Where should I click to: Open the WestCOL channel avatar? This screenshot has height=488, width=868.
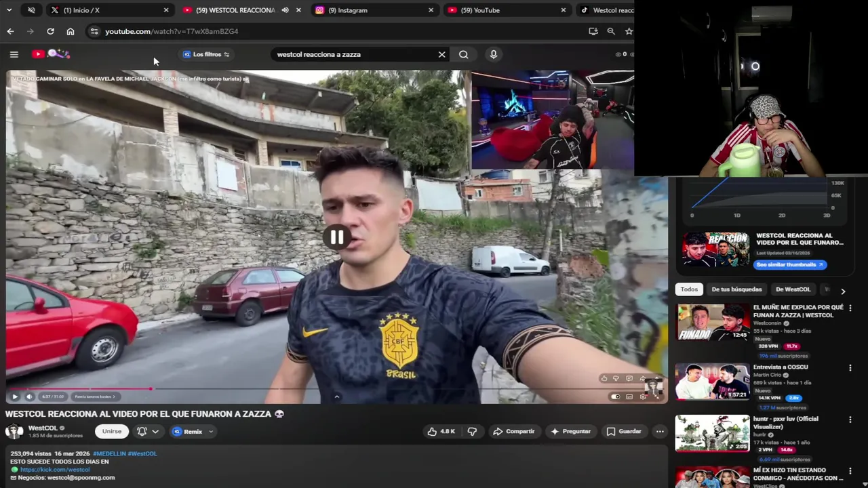[x=14, y=431]
